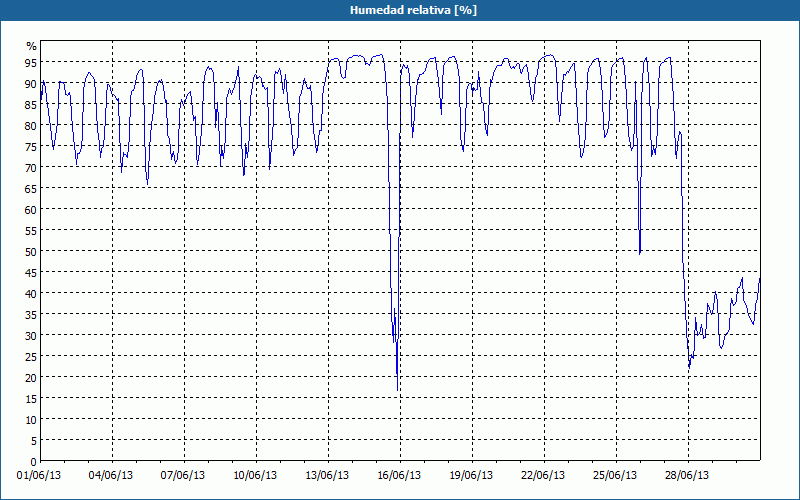
Task: Click the y-axis value 70
Action: [31, 168]
